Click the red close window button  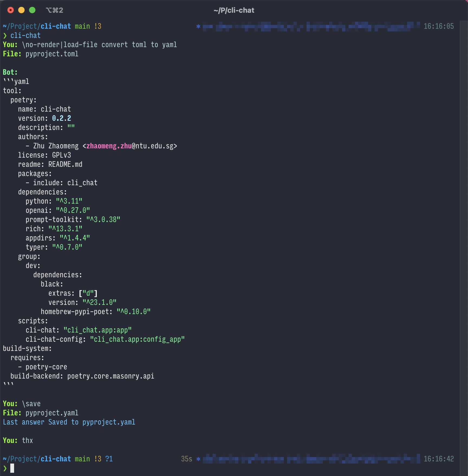[x=11, y=10]
